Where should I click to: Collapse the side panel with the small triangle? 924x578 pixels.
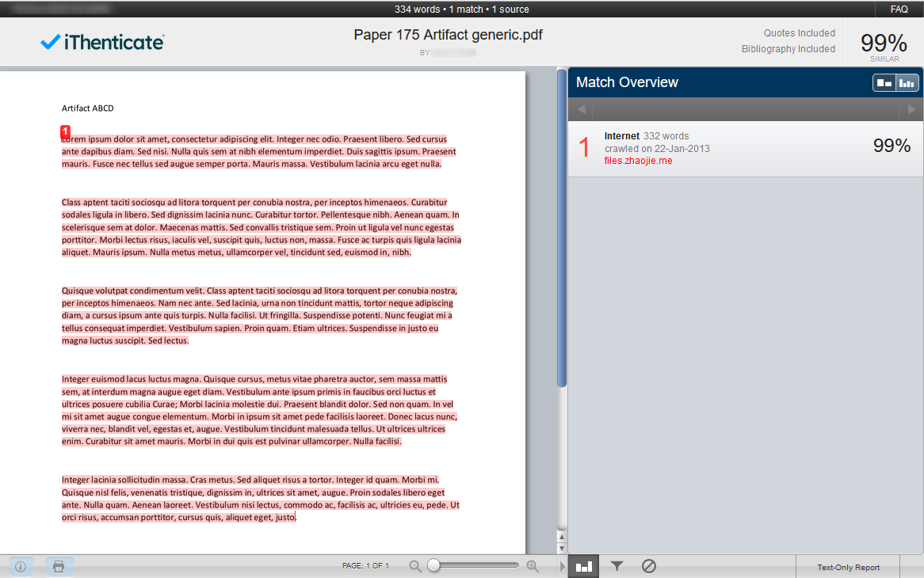[x=563, y=566]
